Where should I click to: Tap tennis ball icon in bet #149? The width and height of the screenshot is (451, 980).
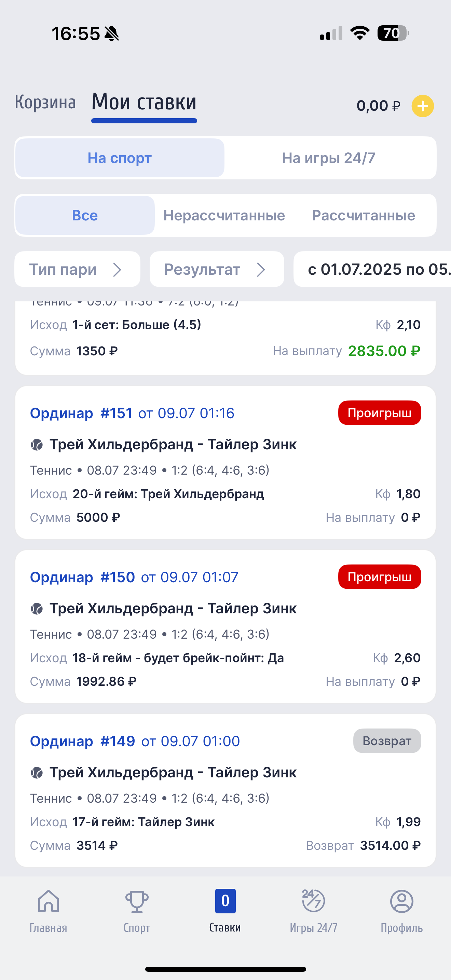(x=37, y=773)
